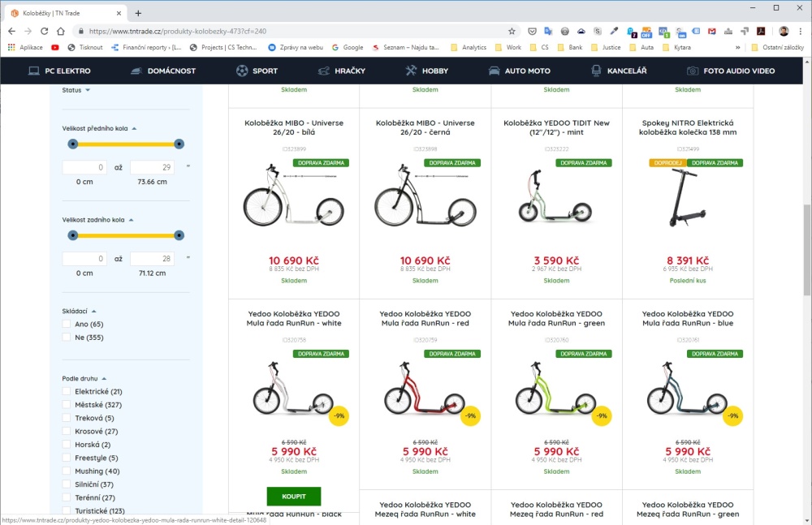Screen dimensions: 812x525
Task: Open a new browser tab
Action: [x=138, y=14]
